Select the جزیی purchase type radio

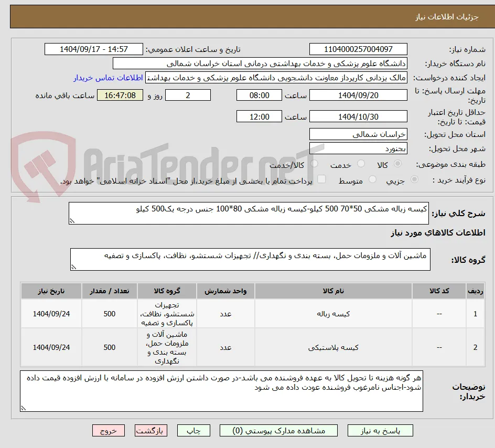tap(414, 179)
